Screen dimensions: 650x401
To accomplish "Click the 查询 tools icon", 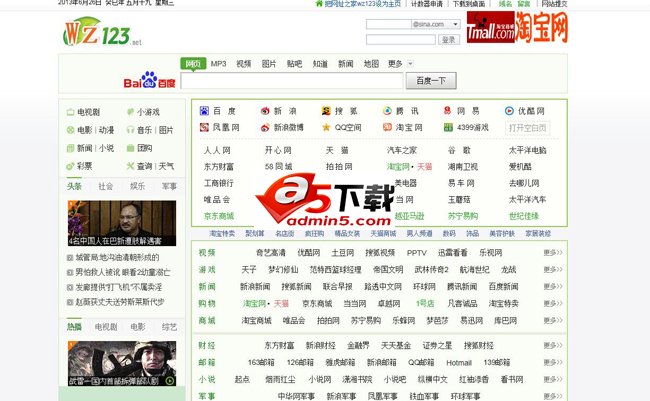I will click(x=130, y=166).
